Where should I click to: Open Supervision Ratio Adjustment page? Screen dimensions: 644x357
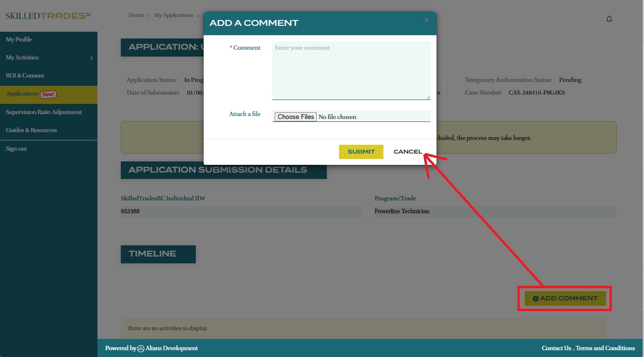[x=44, y=112]
